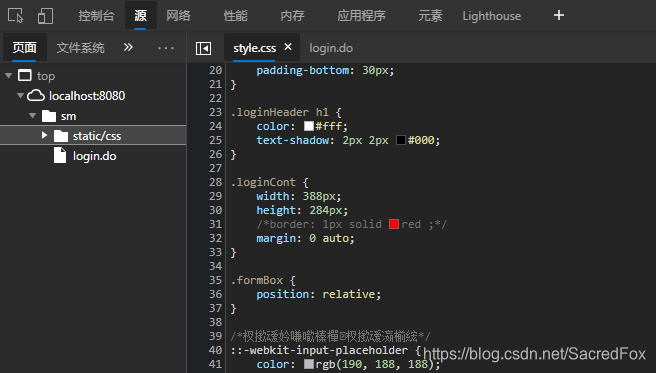Click the .formBox selector text
The image size is (656, 373).
[x=256, y=280]
